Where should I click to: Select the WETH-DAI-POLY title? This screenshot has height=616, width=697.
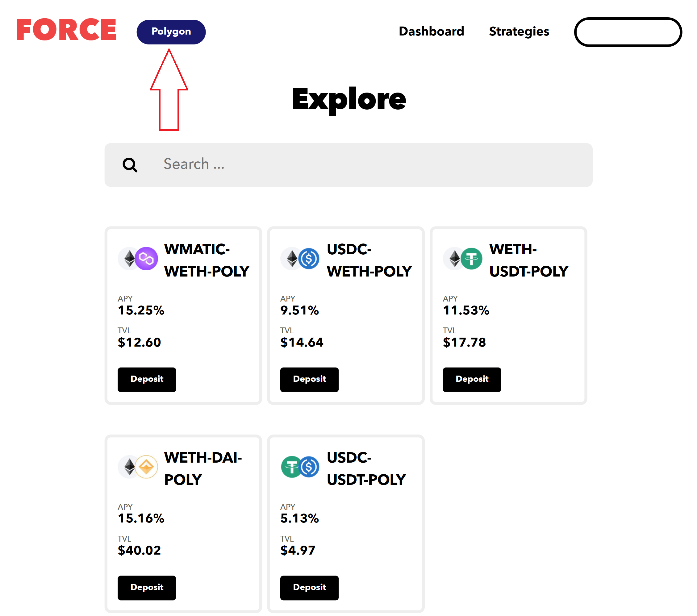click(x=203, y=468)
